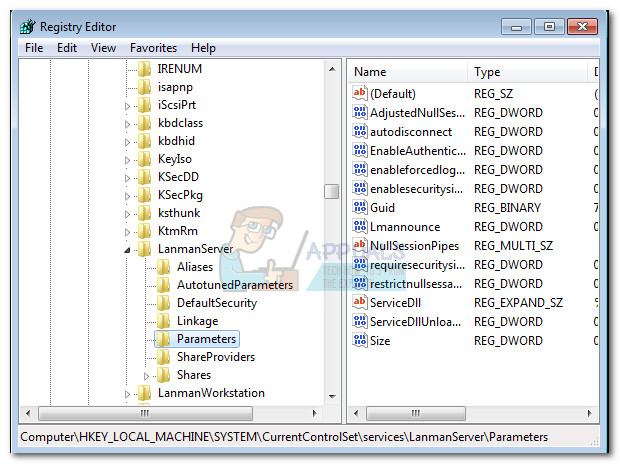Click the registry path in the status bar

point(284,437)
